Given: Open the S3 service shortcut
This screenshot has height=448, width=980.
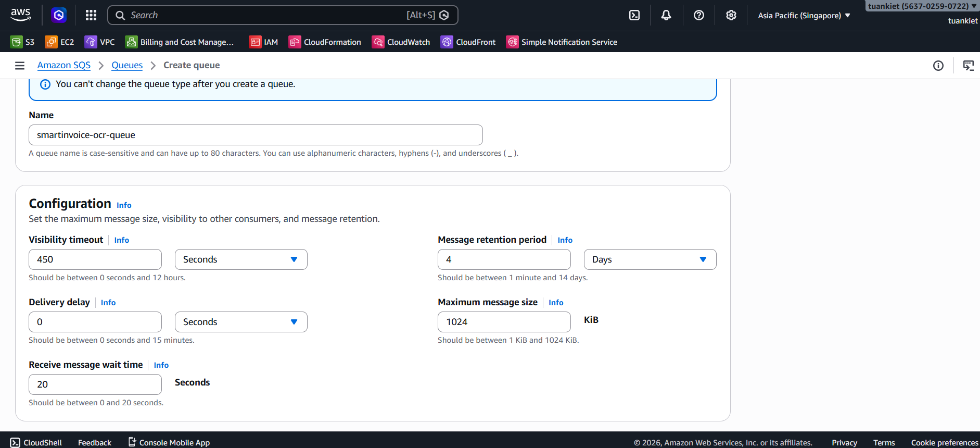Looking at the screenshot, I should tap(22, 42).
